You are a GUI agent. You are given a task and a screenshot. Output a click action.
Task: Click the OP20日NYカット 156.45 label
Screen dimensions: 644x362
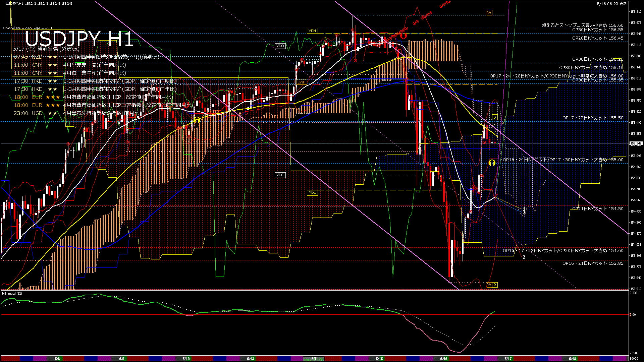[598, 38]
